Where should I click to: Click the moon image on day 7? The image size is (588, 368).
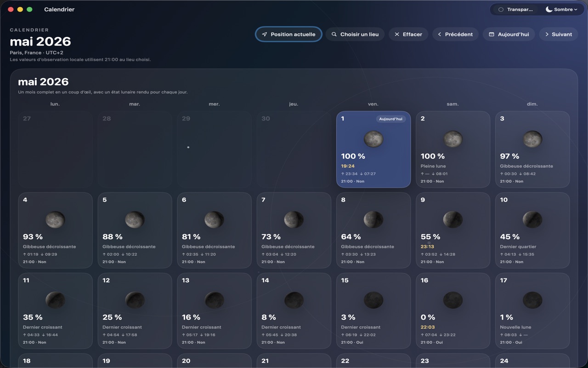point(294,219)
